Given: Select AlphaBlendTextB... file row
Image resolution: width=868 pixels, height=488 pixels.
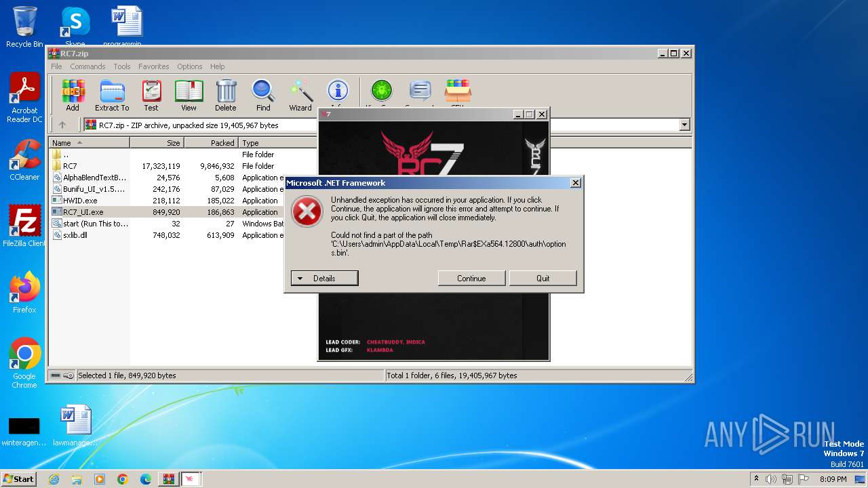Looking at the screenshot, I should (167, 178).
